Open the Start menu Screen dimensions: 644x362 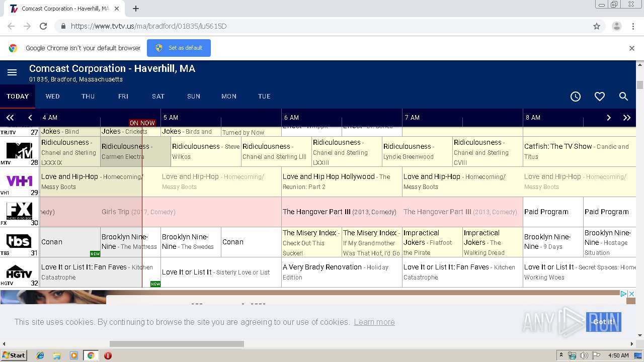coord(14,355)
